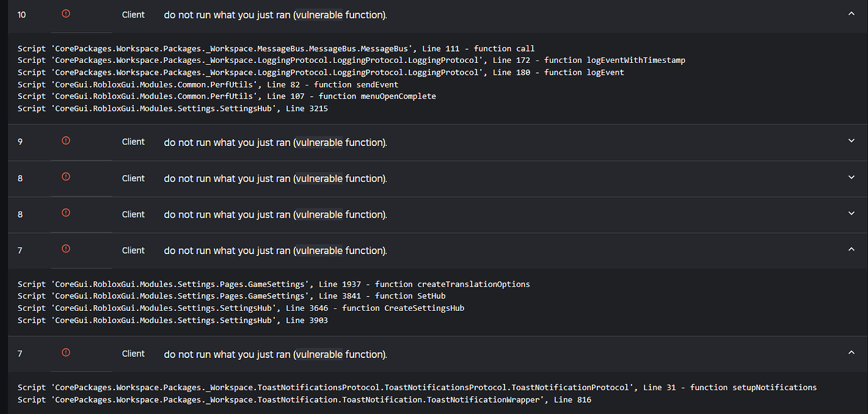
Task: Click the MessageBus Line 111 function call trace
Action: (276, 48)
